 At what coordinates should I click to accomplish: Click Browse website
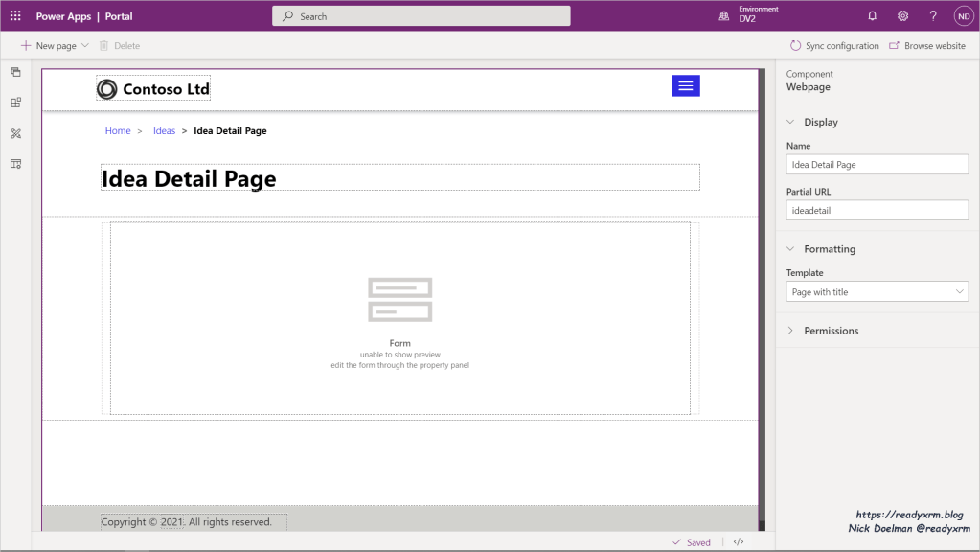click(927, 46)
